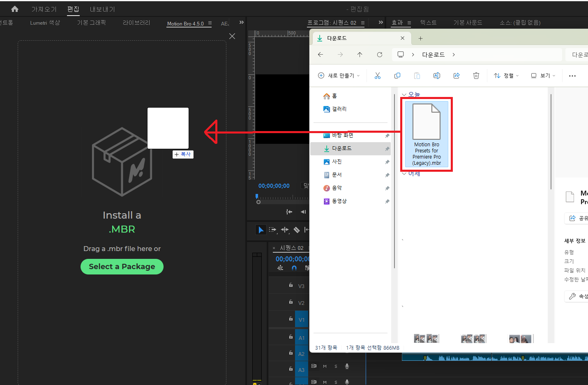This screenshot has width=588, height=385.
Task: Toggle track targeting for V1
Action: (x=302, y=320)
